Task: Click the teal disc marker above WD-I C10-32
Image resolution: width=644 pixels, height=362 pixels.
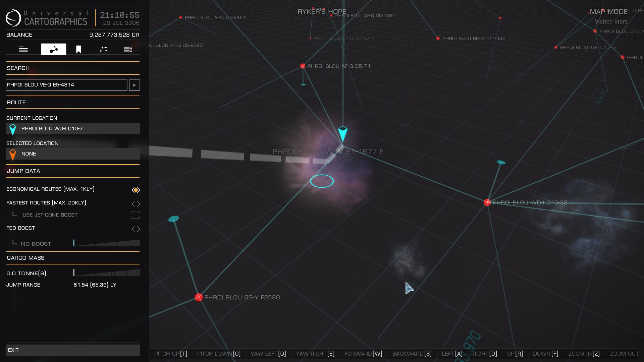Action: coord(501,162)
